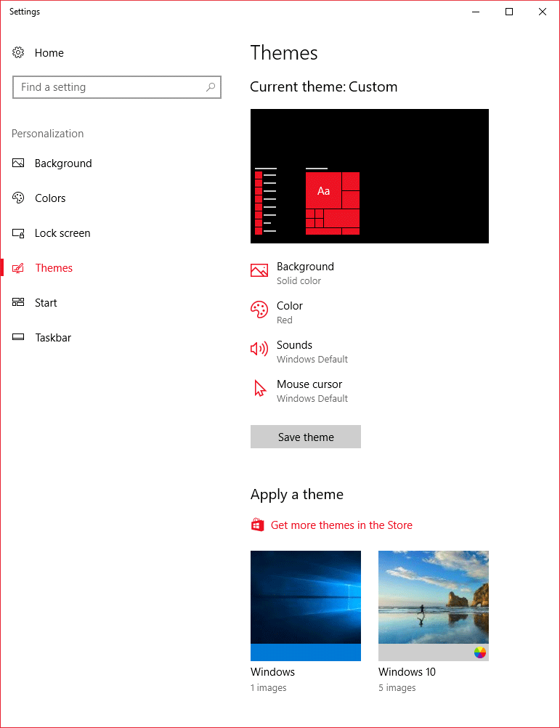Click the 'Windows 10' theme name
Screen dimensions: 560x728
[x=407, y=672]
